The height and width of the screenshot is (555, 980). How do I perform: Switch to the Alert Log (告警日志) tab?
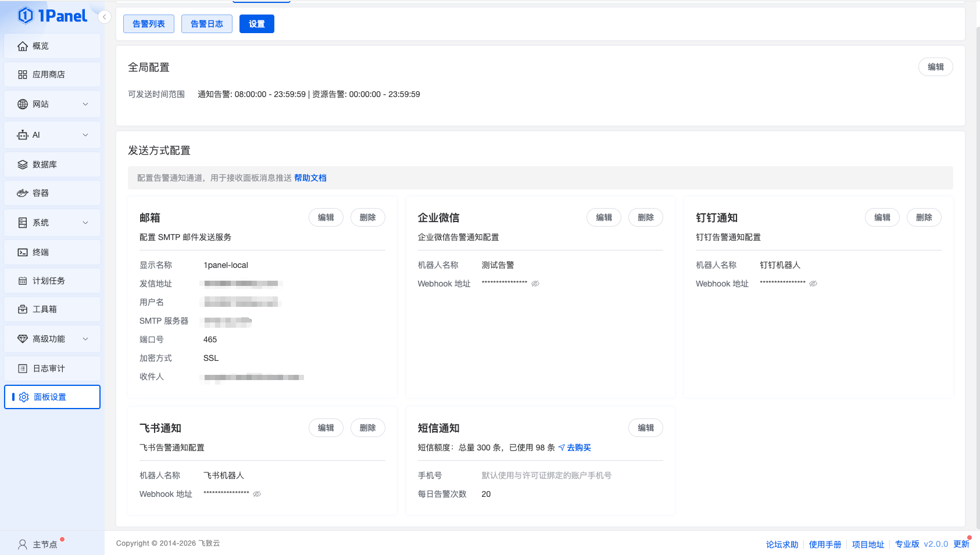(x=207, y=24)
